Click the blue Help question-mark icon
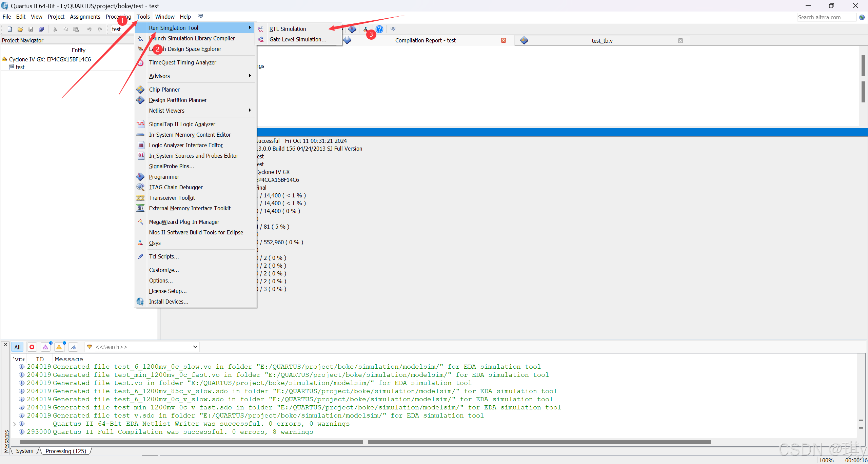The height and width of the screenshot is (464, 868). (x=379, y=29)
